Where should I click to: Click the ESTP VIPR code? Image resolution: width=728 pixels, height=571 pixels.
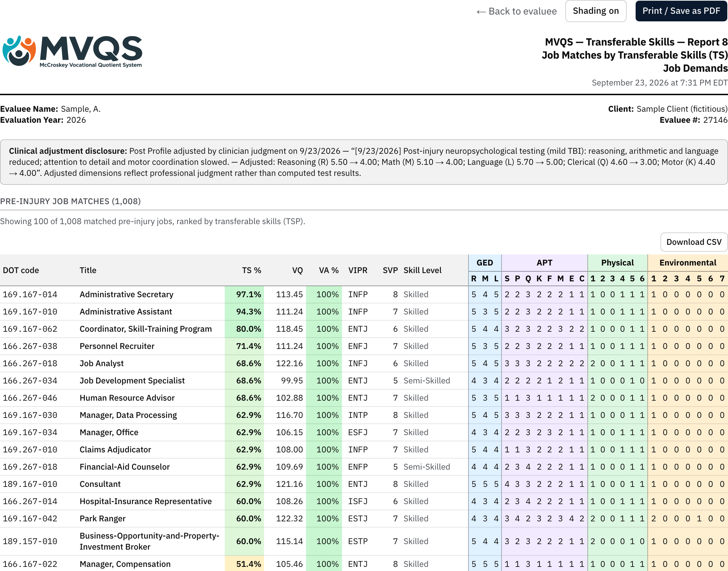pos(357,541)
